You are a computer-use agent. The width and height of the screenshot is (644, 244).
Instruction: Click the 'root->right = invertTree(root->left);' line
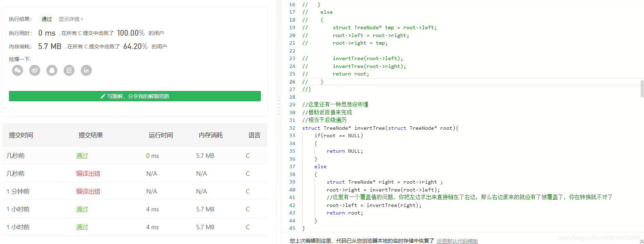tap(383, 190)
